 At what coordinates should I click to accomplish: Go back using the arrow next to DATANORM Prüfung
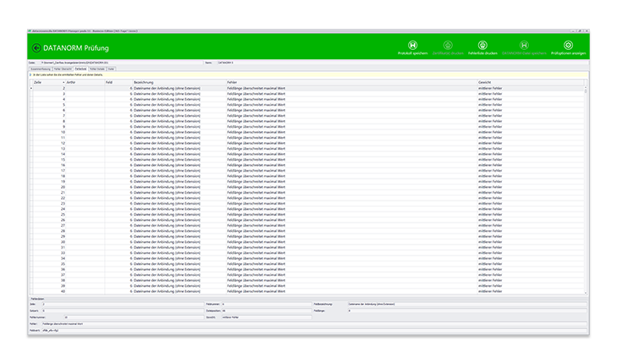pos(36,48)
